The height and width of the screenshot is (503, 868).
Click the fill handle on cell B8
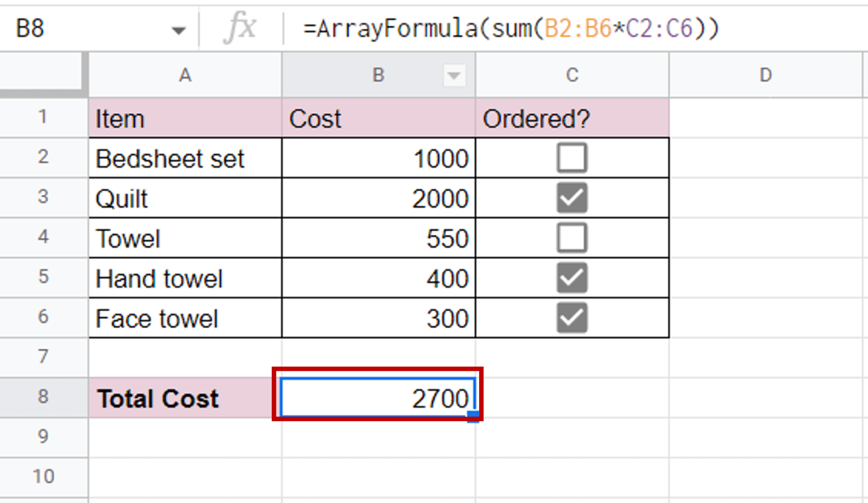click(472, 417)
